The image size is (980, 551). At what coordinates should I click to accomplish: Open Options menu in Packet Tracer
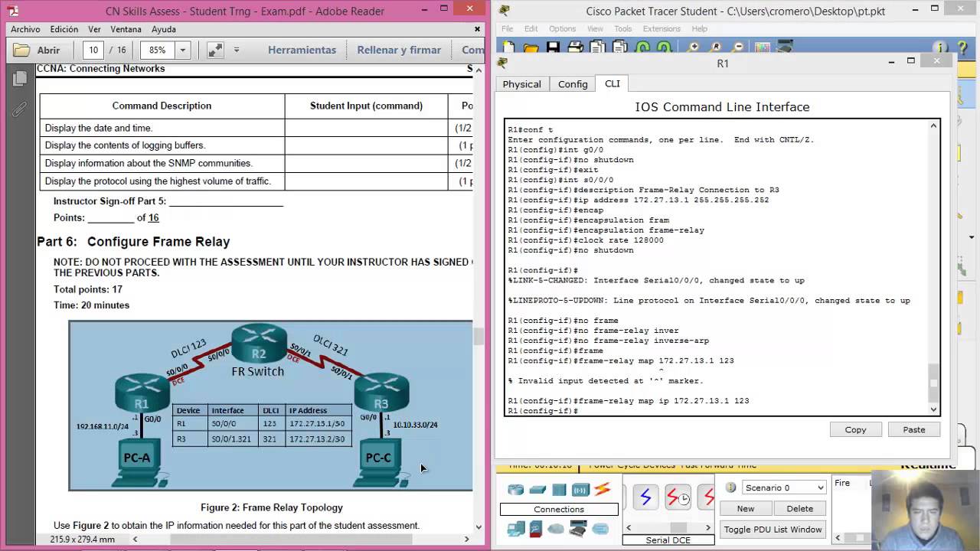click(x=562, y=29)
